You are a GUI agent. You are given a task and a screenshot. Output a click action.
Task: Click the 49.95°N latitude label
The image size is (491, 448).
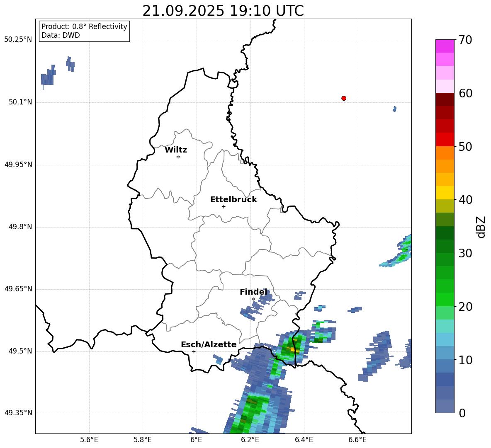(x=18, y=165)
